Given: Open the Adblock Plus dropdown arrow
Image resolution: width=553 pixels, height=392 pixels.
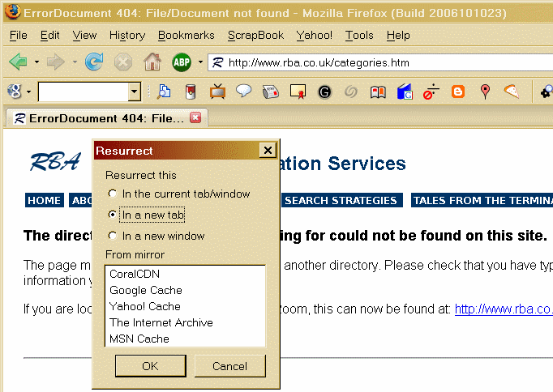Looking at the screenshot, I should click(200, 62).
